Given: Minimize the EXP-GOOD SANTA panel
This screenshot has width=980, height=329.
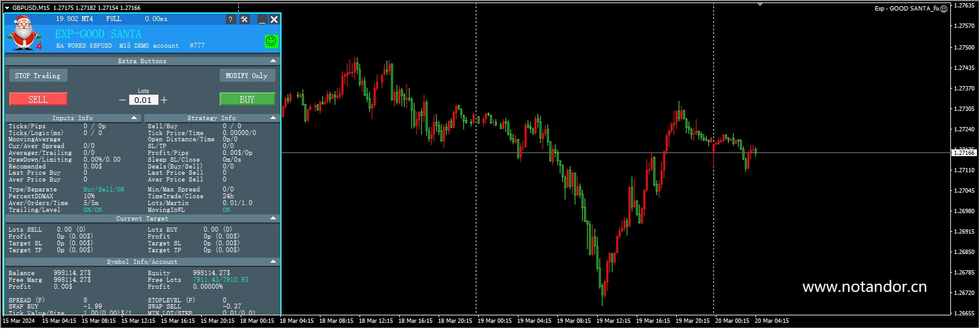Looking at the screenshot, I should pyautogui.click(x=262, y=19).
